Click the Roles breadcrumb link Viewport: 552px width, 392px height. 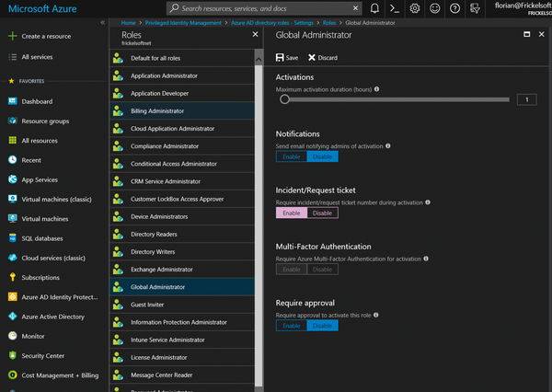(x=329, y=22)
